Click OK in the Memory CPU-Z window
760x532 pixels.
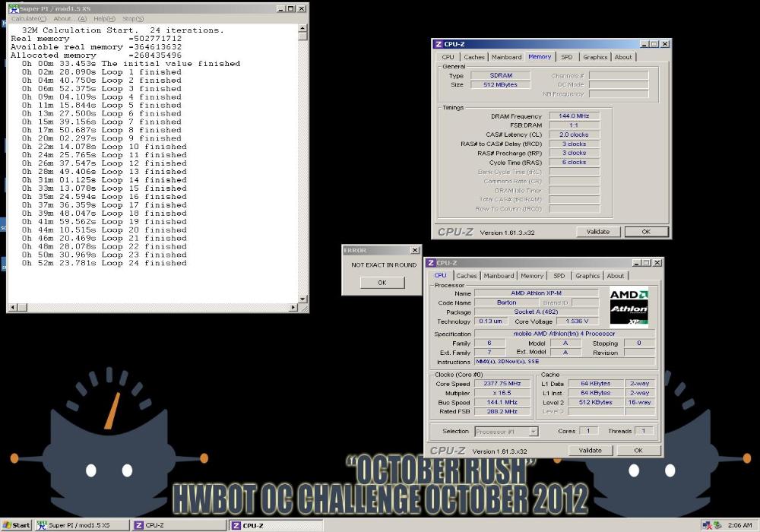point(646,232)
